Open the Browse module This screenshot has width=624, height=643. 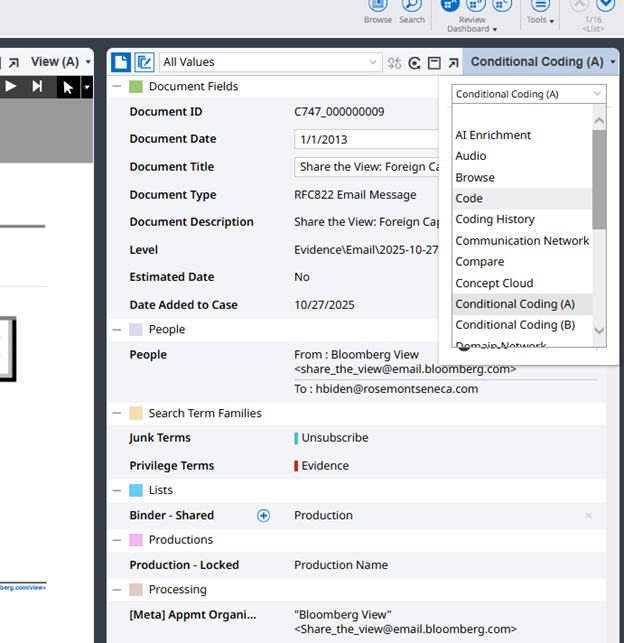[378, 12]
